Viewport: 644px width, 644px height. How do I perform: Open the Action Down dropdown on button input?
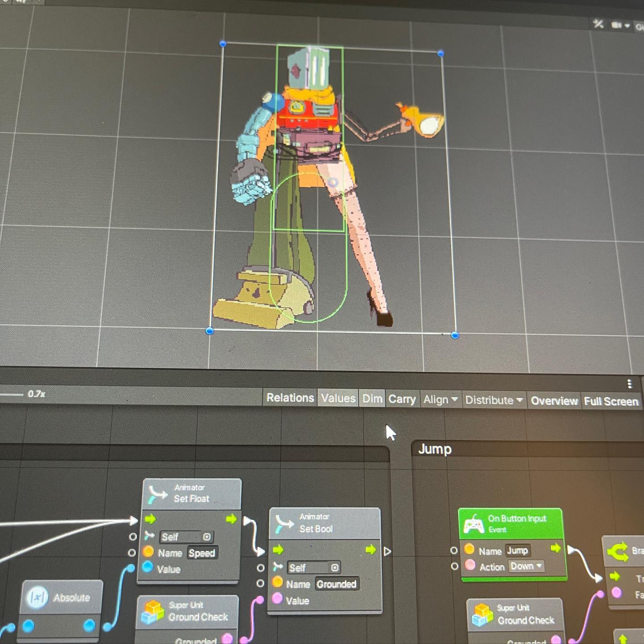coord(526,566)
